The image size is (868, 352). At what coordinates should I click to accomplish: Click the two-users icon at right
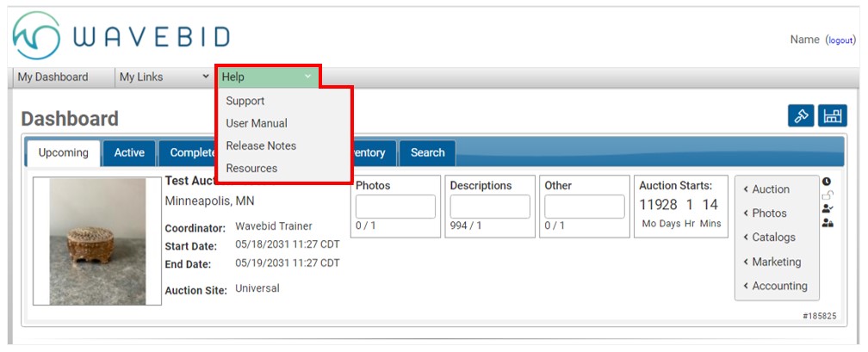[x=827, y=223]
